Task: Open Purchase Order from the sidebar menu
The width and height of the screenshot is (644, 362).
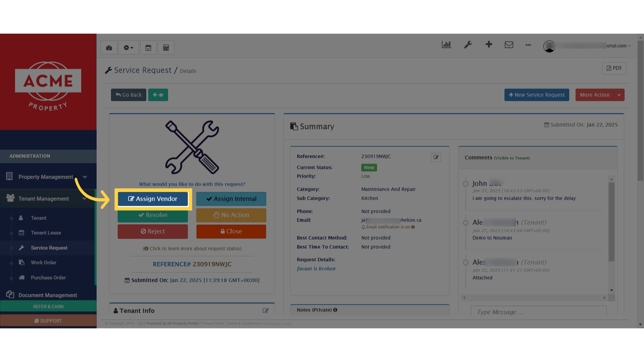Action: coord(48,278)
